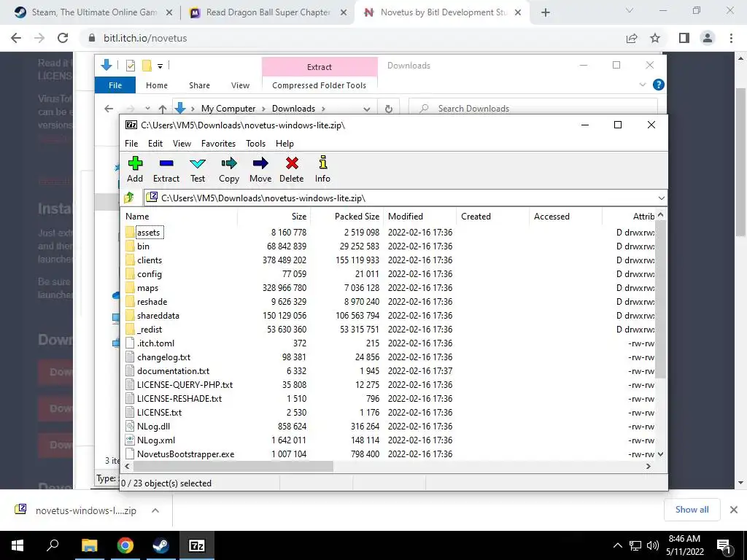
Task: Open the 7-Zip Favorites menu
Action: click(x=218, y=144)
